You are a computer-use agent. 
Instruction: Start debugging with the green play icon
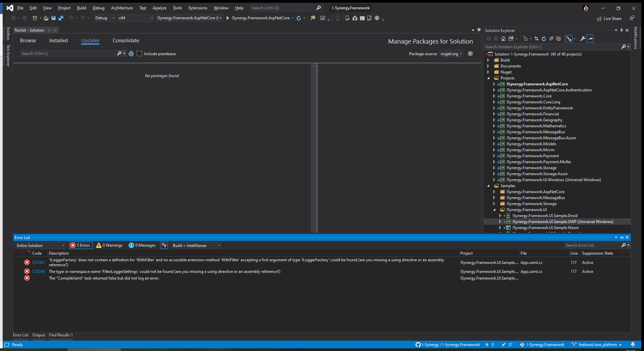click(x=228, y=18)
